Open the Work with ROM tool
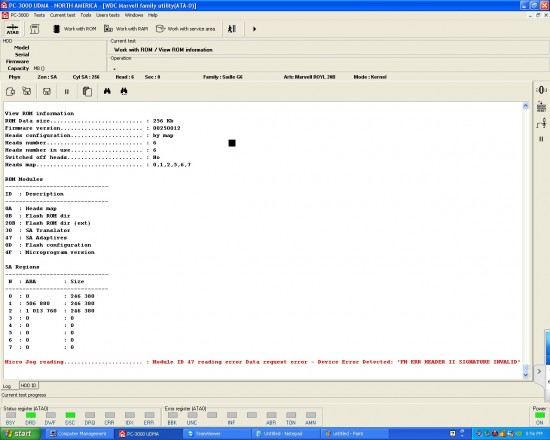Image resolution: width=550 pixels, height=440 pixels. tap(74, 29)
